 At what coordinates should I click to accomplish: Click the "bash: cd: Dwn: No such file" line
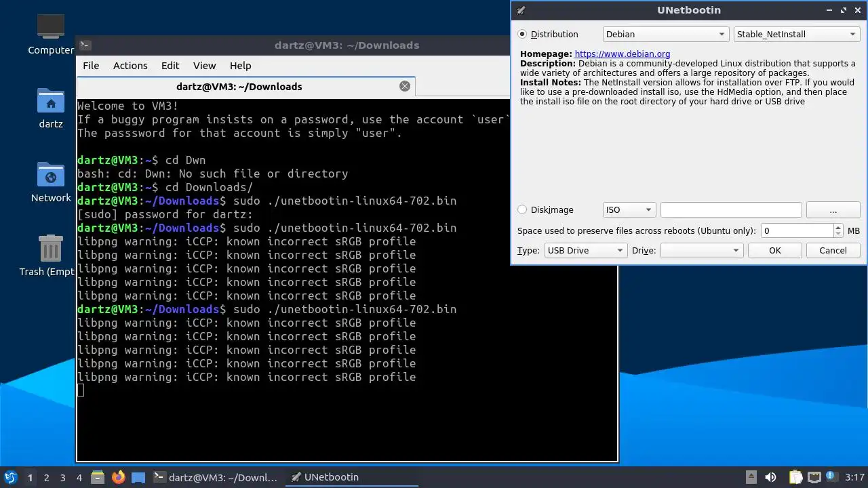213,174
